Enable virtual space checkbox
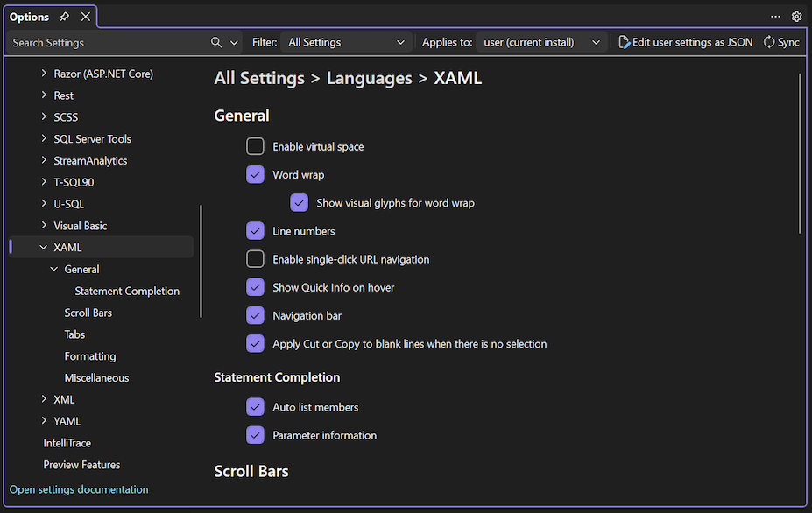This screenshot has height=513, width=812. point(255,146)
